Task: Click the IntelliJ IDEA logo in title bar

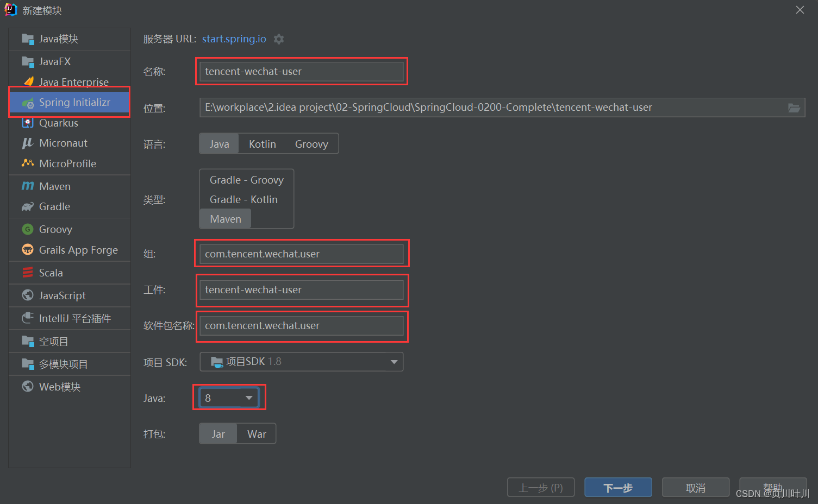Action: (x=11, y=10)
